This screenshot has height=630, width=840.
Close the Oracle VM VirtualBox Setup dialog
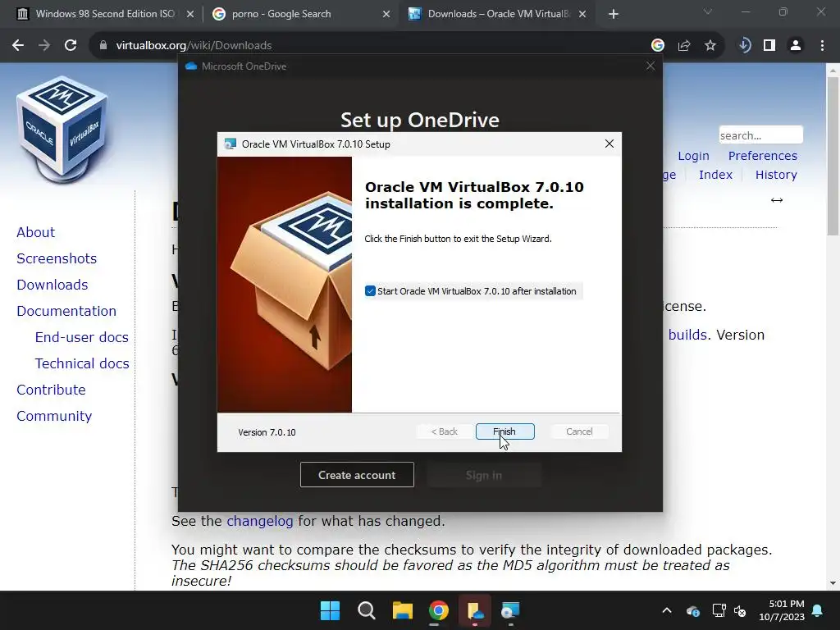(609, 144)
